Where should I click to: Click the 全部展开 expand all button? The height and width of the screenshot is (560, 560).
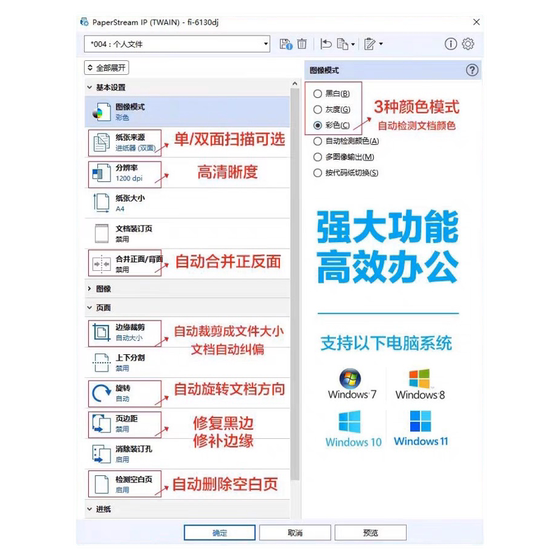(106, 68)
